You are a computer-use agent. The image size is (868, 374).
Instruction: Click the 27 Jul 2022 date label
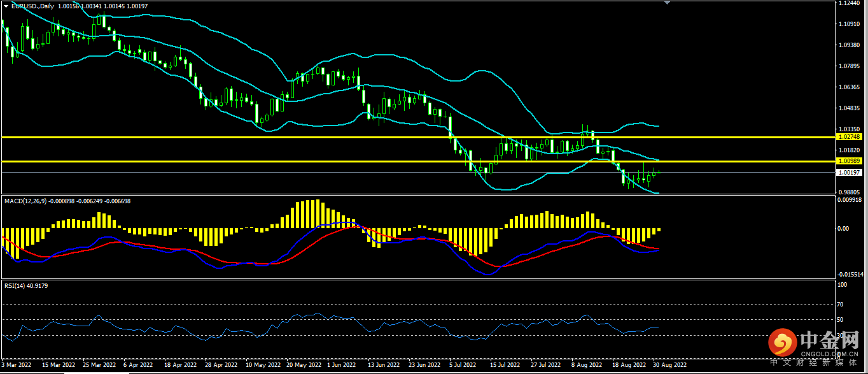tap(547, 365)
